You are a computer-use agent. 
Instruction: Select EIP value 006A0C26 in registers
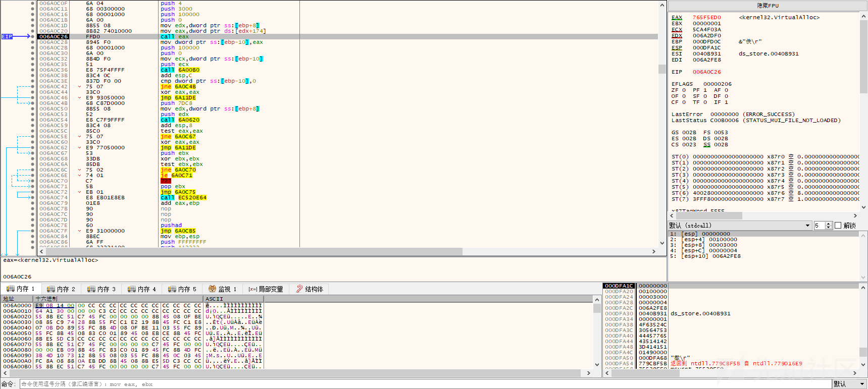tap(706, 72)
